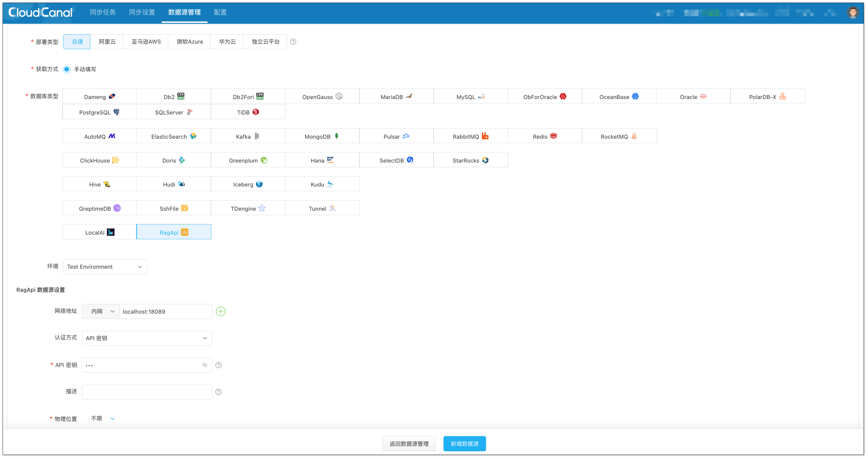Screen dimensions: 868x459
Task: Click help icon next to 描述 field
Action: (x=218, y=392)
